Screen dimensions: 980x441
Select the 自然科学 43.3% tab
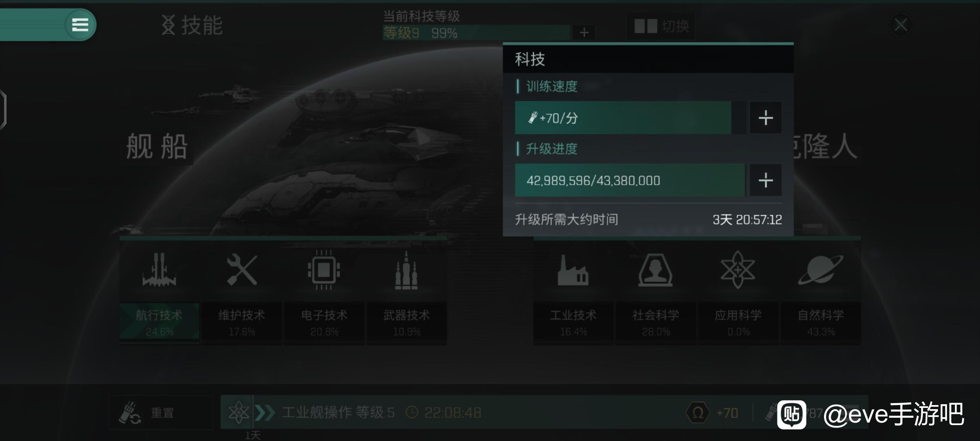(821, 323)
